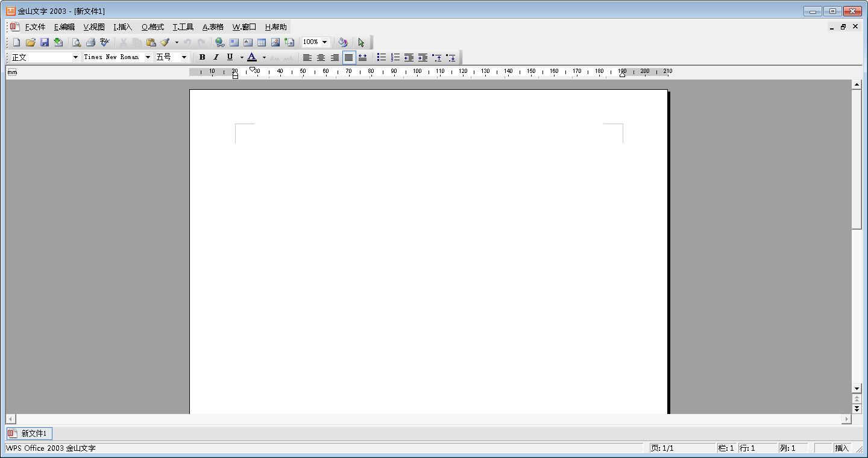Save the document with floppy icon

tap(44, 42)
